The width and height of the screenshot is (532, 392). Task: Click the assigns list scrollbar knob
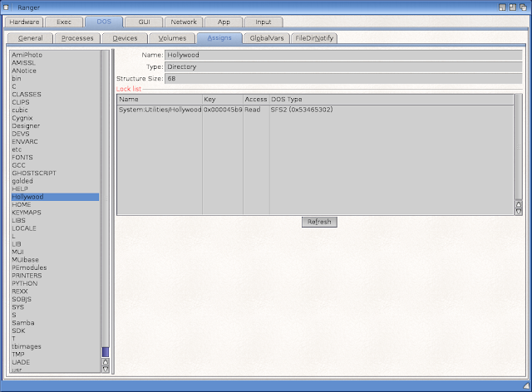pyautogui.click(x=106, y=352)
